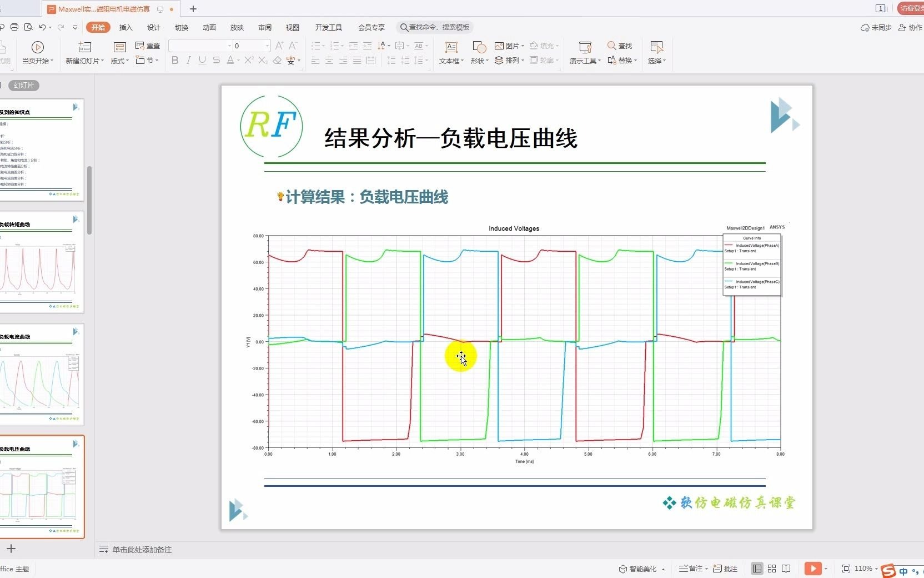This screenshot has height=578, width=924.
Task: Click the reset (重置) slide button
Action: (x=148, y=46)
